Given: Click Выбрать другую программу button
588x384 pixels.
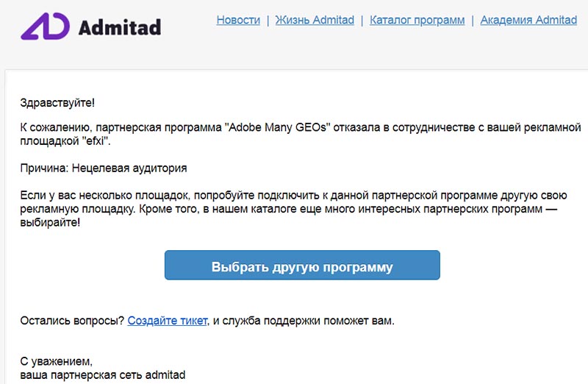Looking at the screenshot, I should (302, 265).
